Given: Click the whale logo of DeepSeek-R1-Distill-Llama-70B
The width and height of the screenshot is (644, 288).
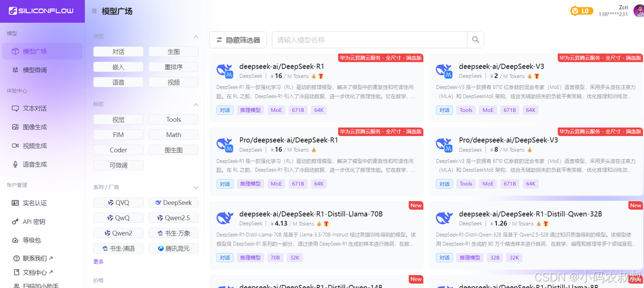Looking at the screenshot, I should click(225, 218).
